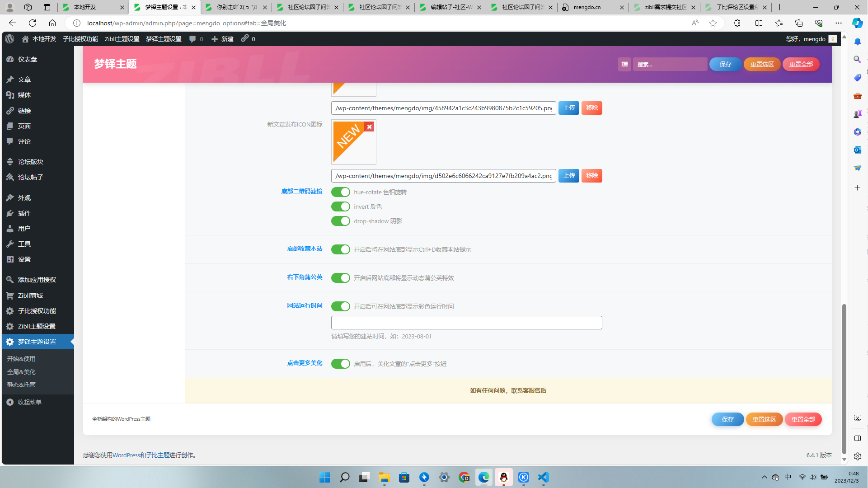Click browser refresh icon
The width and height of the screenshot is (868, 488).
33,23
